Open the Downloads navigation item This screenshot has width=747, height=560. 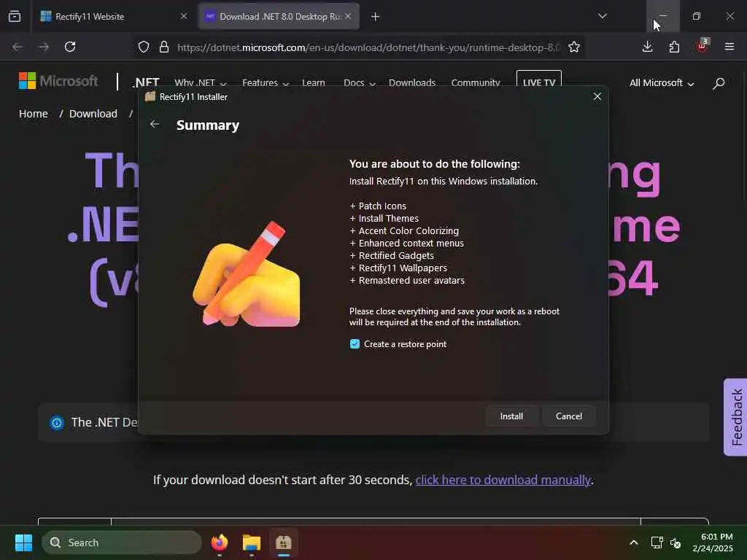[412, 83]
